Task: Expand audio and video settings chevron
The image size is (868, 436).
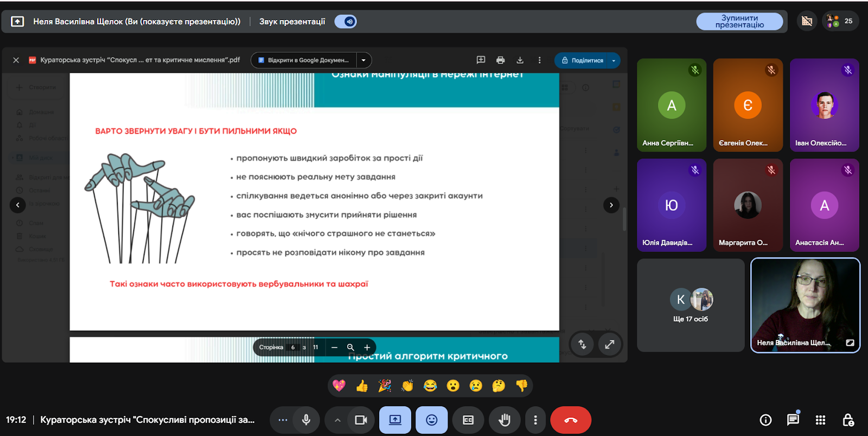Action: tap(337, 420)
